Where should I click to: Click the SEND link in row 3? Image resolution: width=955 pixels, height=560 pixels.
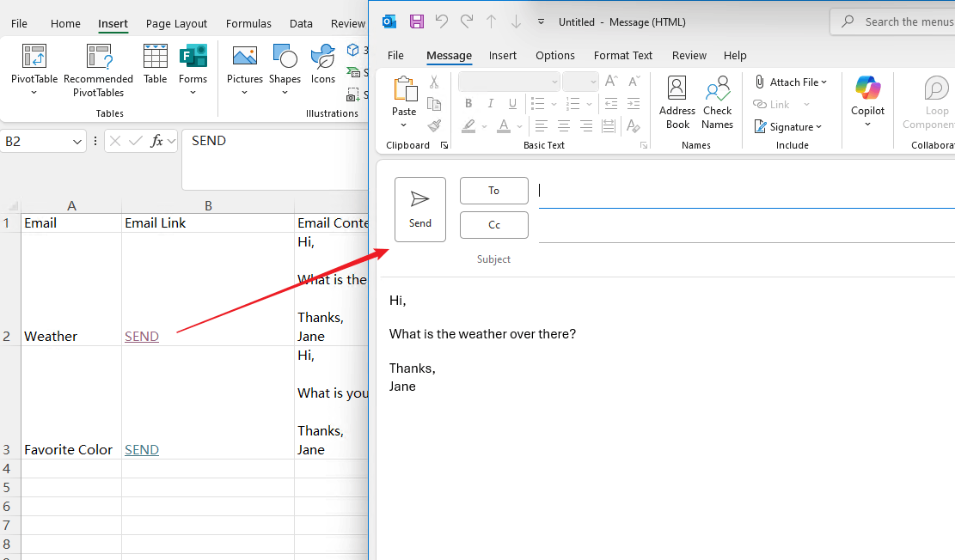pos(141,449)
